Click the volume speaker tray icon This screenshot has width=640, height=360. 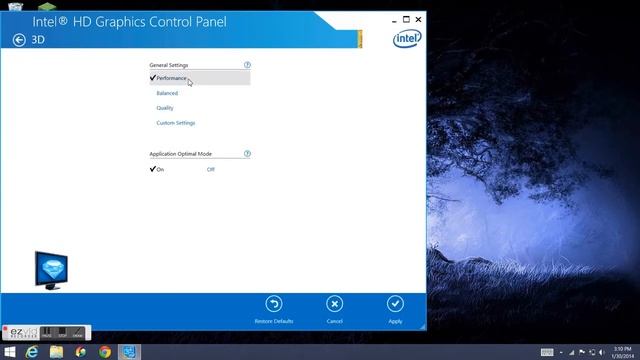point(602,352)
